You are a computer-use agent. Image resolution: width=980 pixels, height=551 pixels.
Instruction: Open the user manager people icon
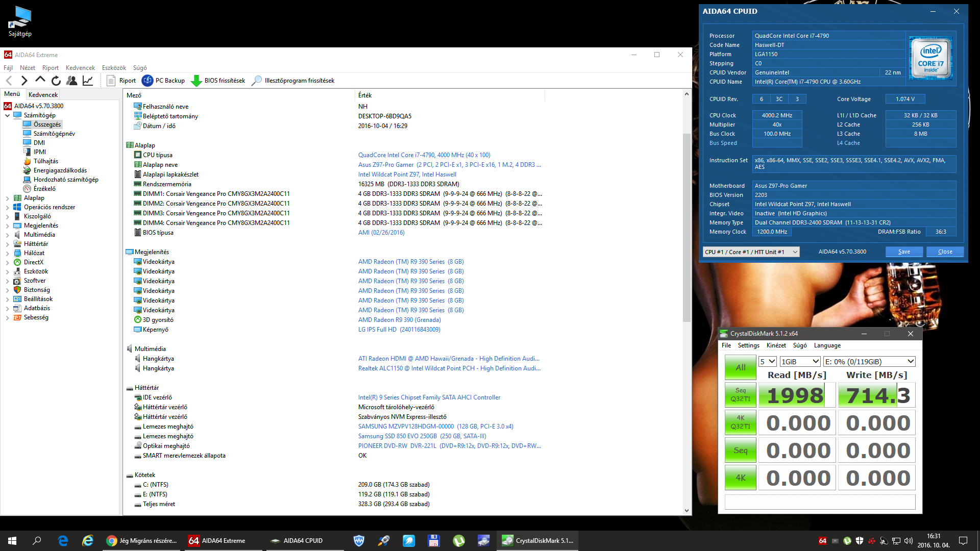tap(72, 81)
